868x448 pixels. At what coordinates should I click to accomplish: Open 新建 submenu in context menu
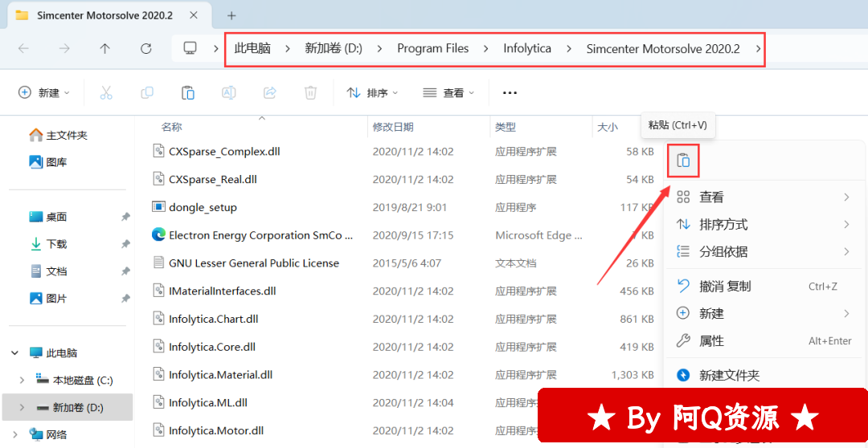[x=766, y=314]
